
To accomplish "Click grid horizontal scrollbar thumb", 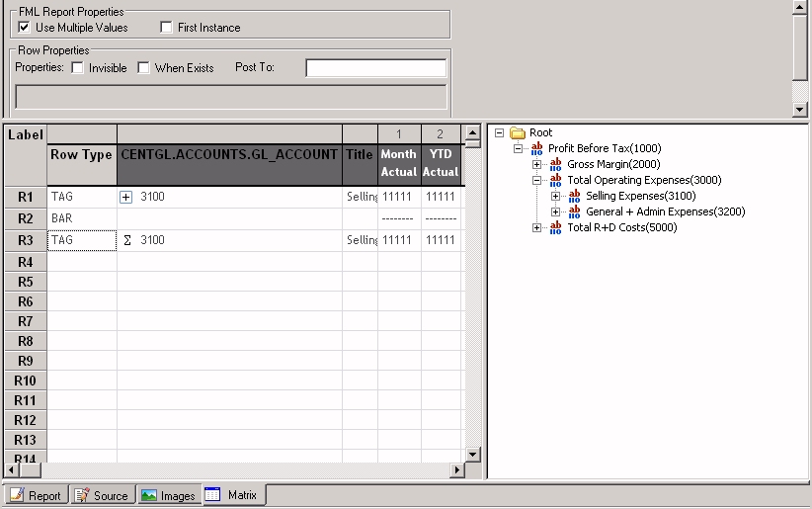I will click(x=31, y=470).
